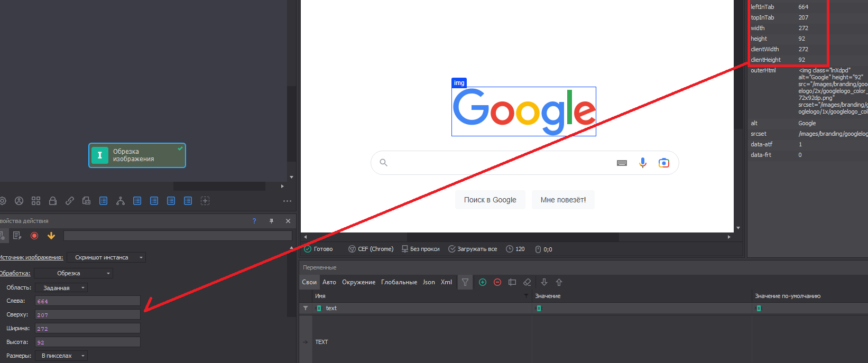
Task: Click the chain link icon in actions toolbar
Action: click(70, 201)
